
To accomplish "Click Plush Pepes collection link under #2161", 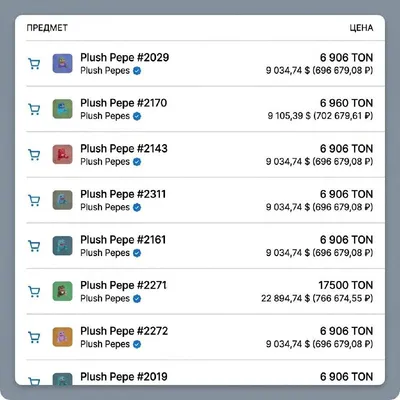I will click(105, 253).
